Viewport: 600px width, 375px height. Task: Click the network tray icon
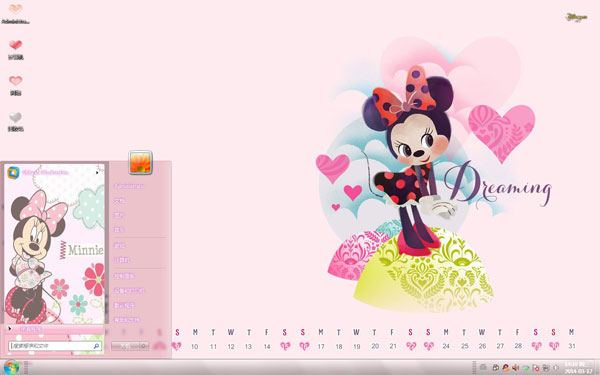point(546,367)
